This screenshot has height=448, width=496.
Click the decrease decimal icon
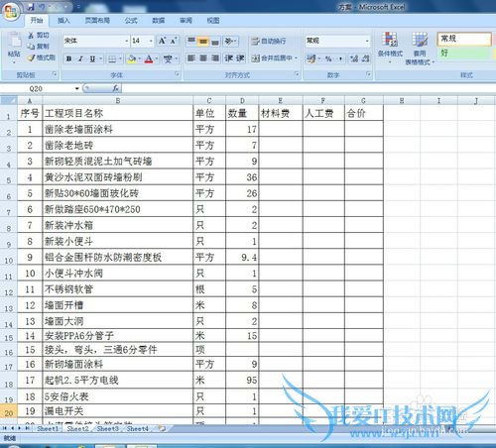tap(366, 58)
